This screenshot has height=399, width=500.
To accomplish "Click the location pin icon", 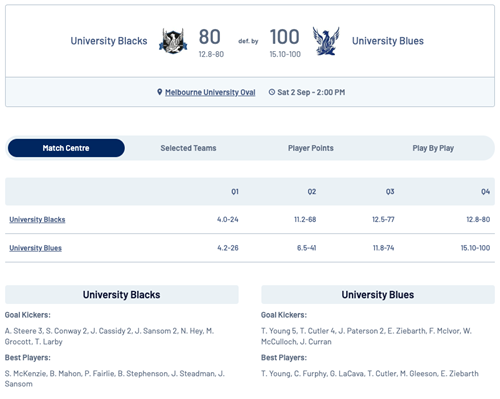I will 160,92.
